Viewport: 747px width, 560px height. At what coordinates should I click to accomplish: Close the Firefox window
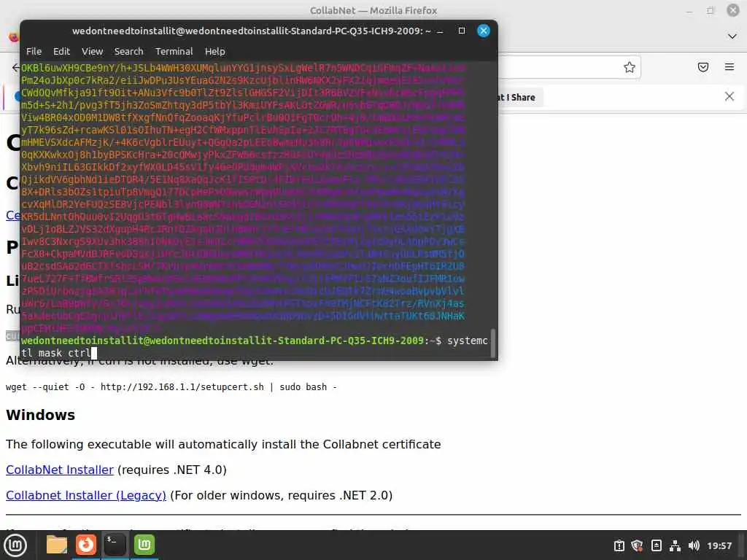733,10
